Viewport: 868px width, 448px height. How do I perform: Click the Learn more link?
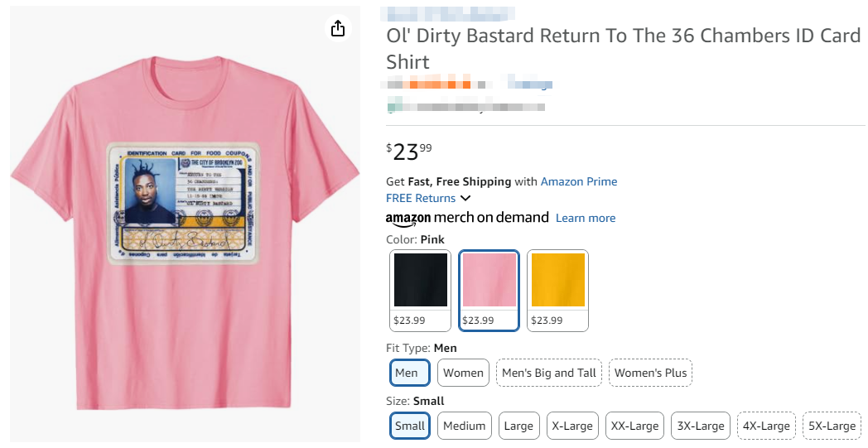(x=586, y=218)
